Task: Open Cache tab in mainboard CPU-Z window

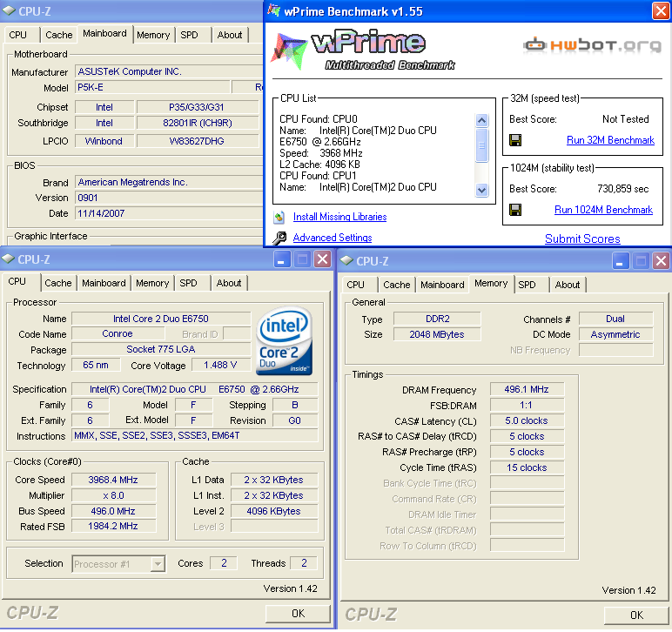Action: coord(58,35)
